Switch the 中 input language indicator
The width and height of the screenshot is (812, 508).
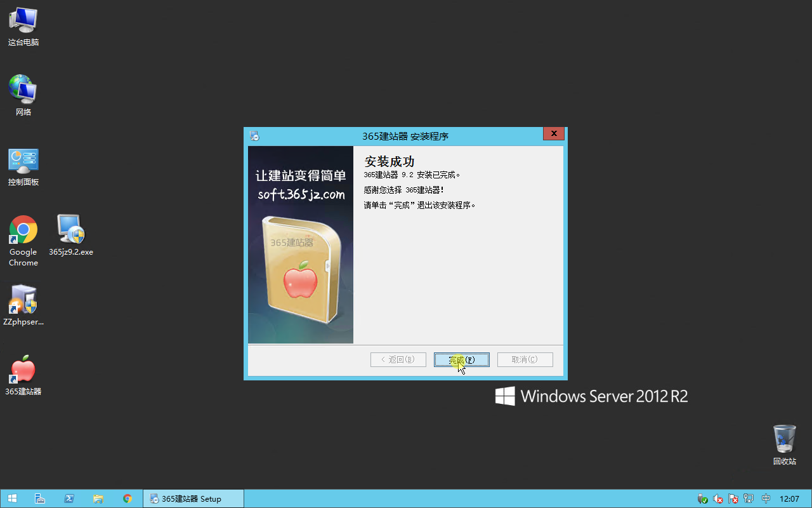point(766,499)
